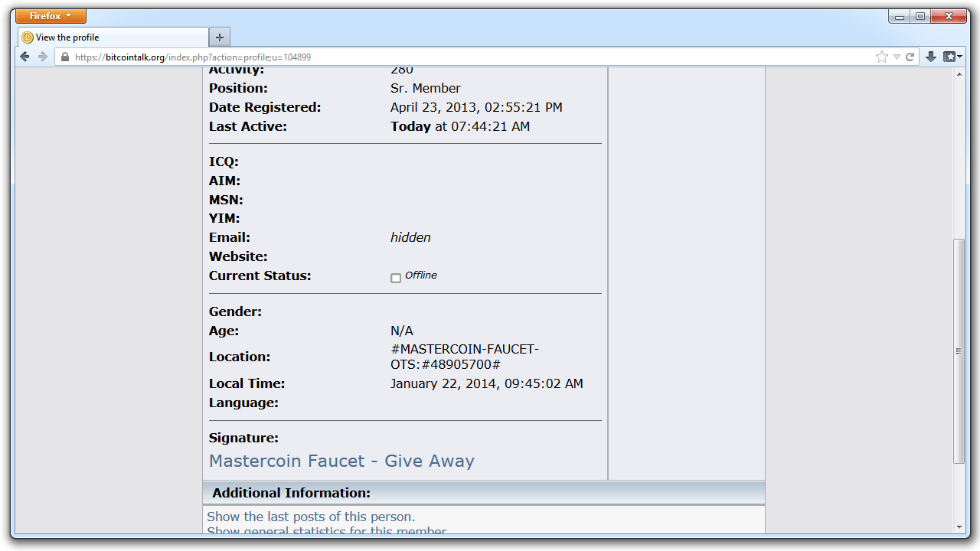Screen dimensions: 980x551
Task: Open the Bookmarks menu button
Action: click(x=953, y=57)
